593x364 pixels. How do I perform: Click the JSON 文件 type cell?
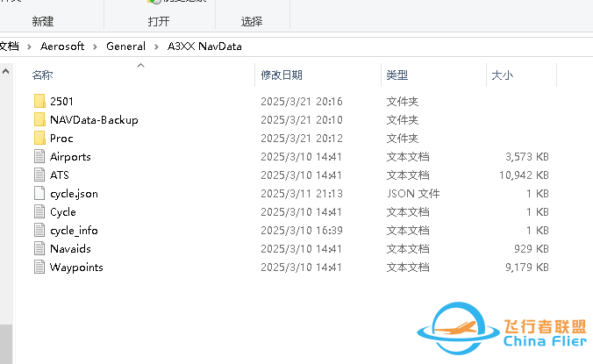click(x=413, y=194)
